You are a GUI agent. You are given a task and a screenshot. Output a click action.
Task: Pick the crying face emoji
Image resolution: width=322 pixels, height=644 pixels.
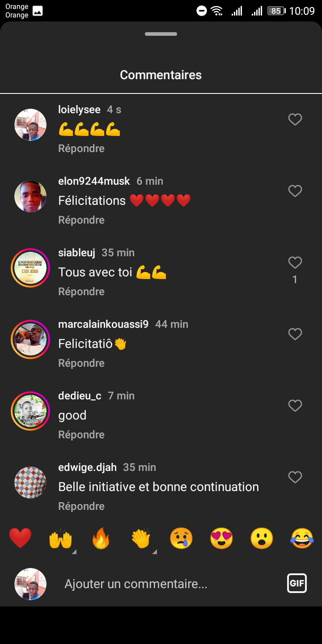[x=181, y=538]
